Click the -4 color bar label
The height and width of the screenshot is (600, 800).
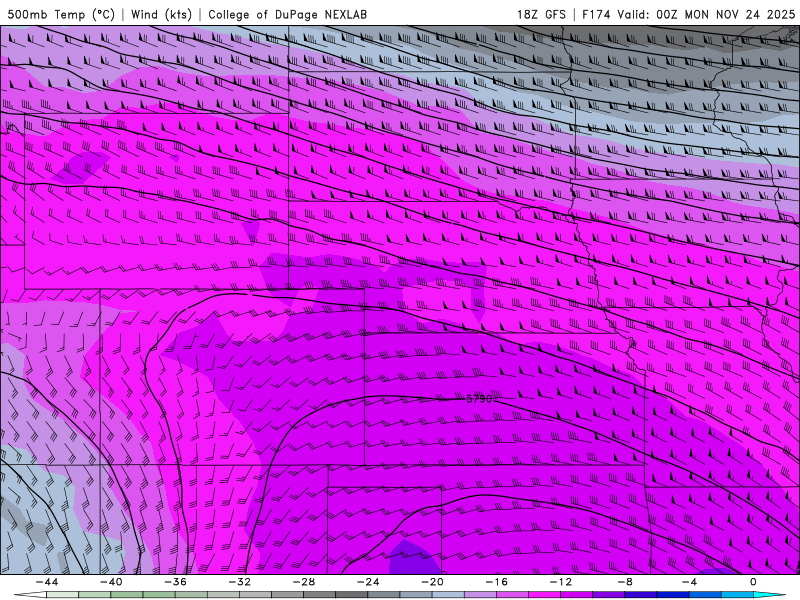point(689,582)
